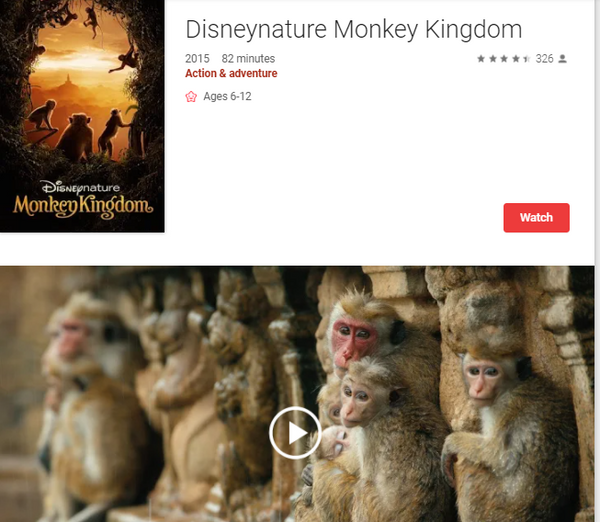Viewport: 600px width, 522px height.
Task: Click the first rating star
Action: click(481, 59)
